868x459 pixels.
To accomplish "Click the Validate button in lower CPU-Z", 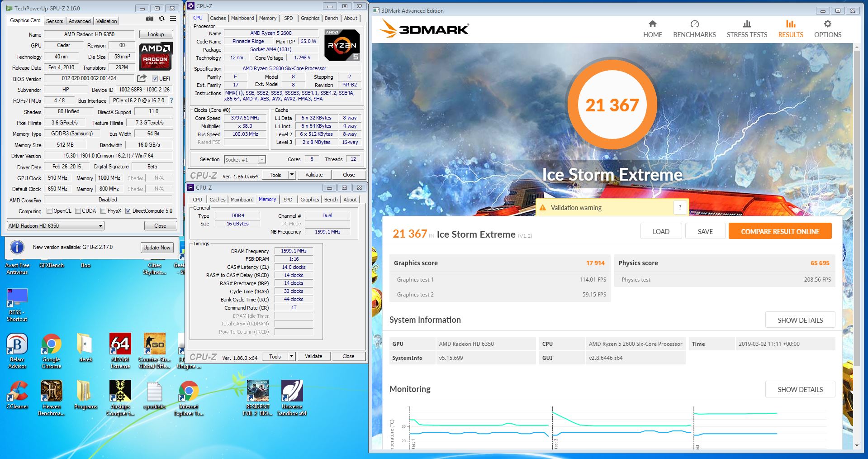I will [313, 356].
